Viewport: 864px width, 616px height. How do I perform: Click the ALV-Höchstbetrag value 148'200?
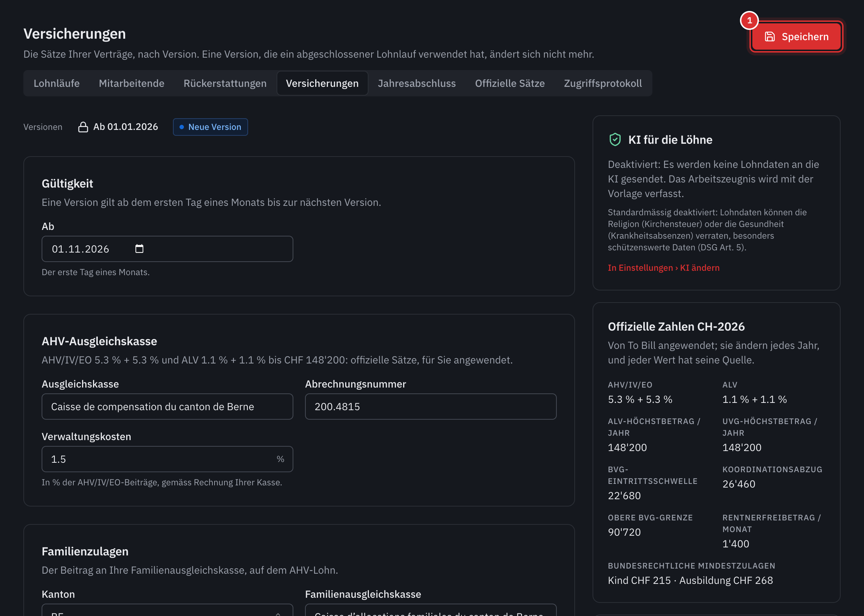point(627,447)
